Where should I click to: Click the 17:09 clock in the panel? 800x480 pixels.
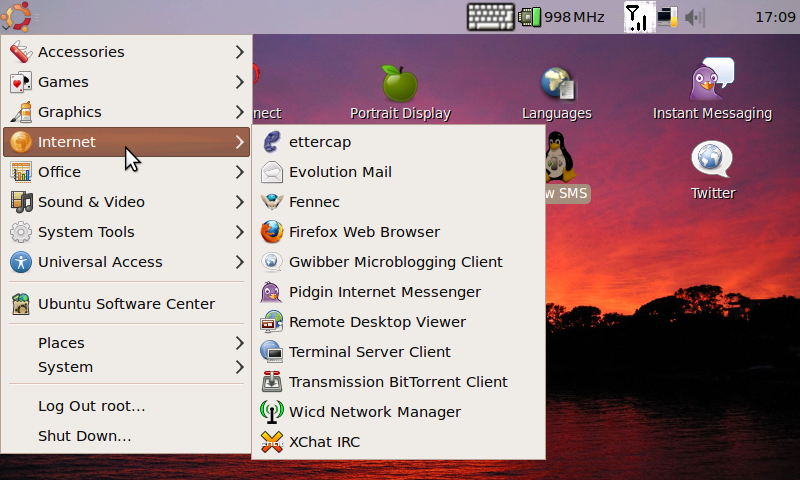coord(774,17)
